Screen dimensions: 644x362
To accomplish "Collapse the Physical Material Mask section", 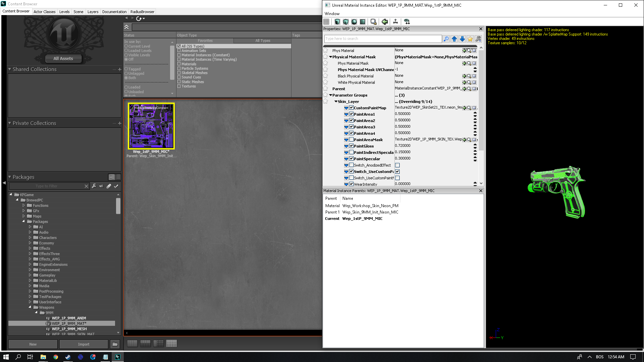I will [x=330, y=57].
